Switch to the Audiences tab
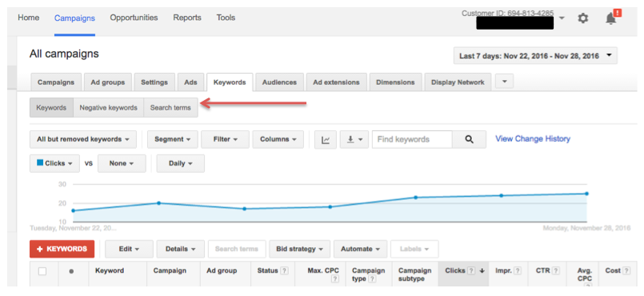The width and height of the screenshot is (644, 296). [279, 82]
